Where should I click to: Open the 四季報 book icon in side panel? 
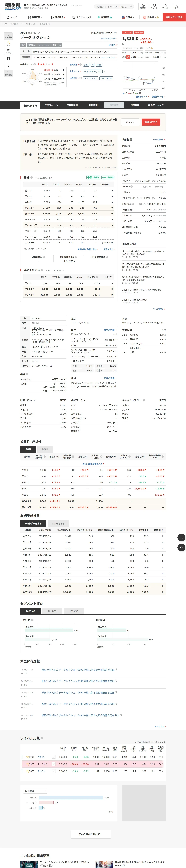click(8, 51)
